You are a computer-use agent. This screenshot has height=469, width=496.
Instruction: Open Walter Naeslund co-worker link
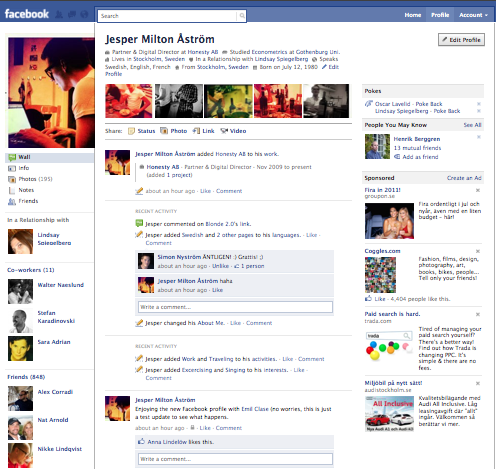(x=61, y=285)
